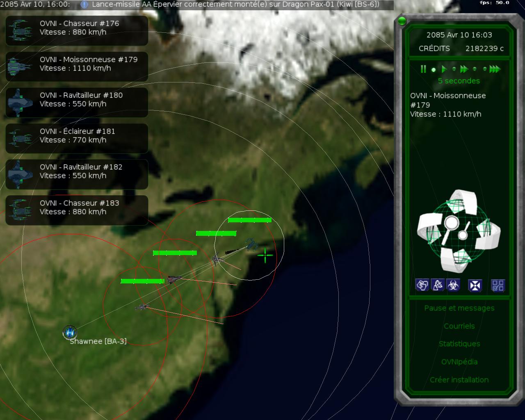The image size is (525, 420).
Task: Zoom out with the small magnifier
Action: point(463,235)
